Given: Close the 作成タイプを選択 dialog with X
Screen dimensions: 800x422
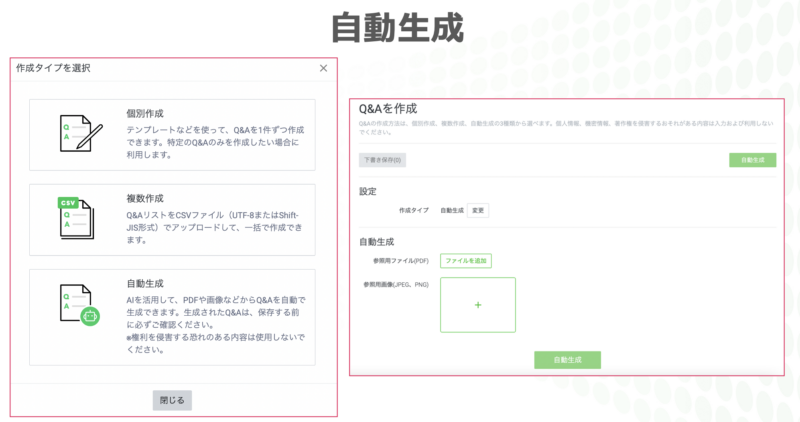Looking at the screenshot, I should coord(323,68).
